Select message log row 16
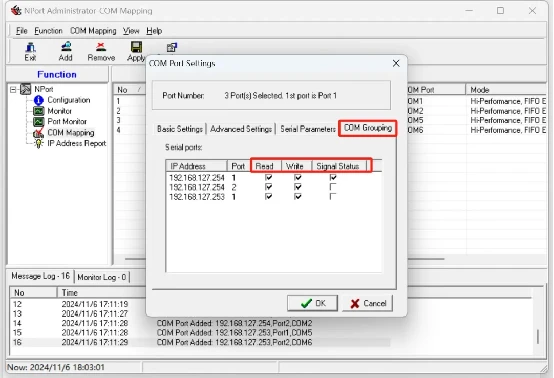 [x=201, y=342]
